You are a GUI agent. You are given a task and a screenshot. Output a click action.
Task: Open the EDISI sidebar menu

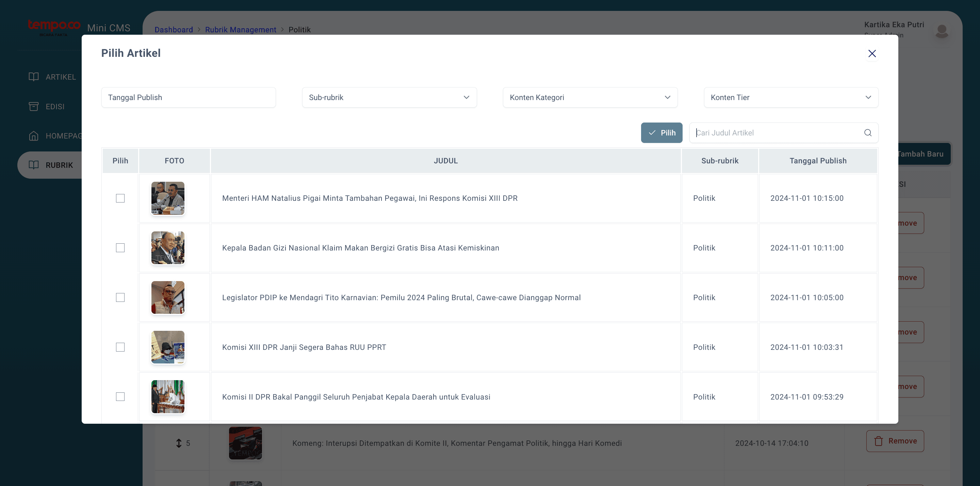coord(46,107)
